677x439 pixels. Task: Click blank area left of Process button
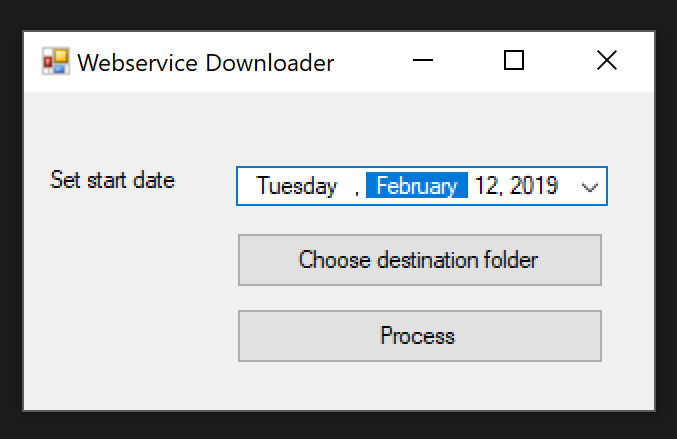pyautogui.click(x=130, y=336)
